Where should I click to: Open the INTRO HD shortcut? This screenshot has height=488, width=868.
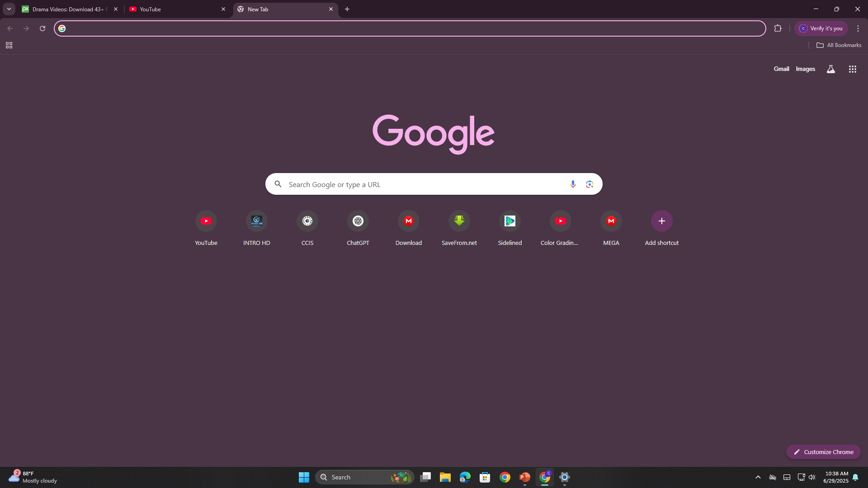click(257, 228)
